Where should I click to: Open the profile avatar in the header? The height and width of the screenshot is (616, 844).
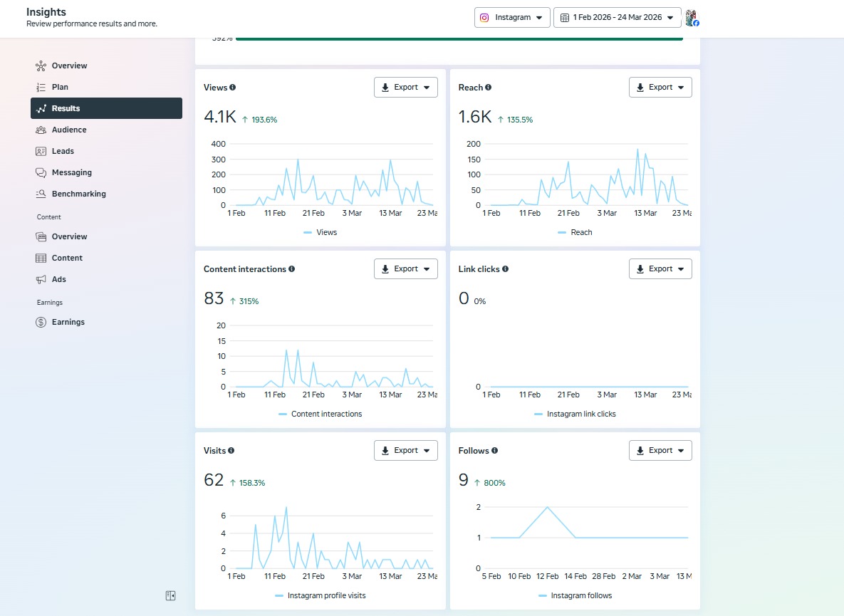coord(692,18)
